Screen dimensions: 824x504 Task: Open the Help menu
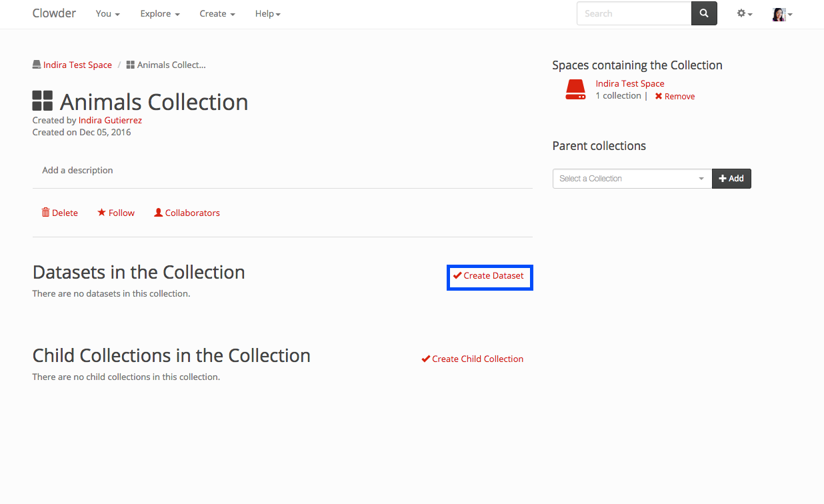[267, 13]
